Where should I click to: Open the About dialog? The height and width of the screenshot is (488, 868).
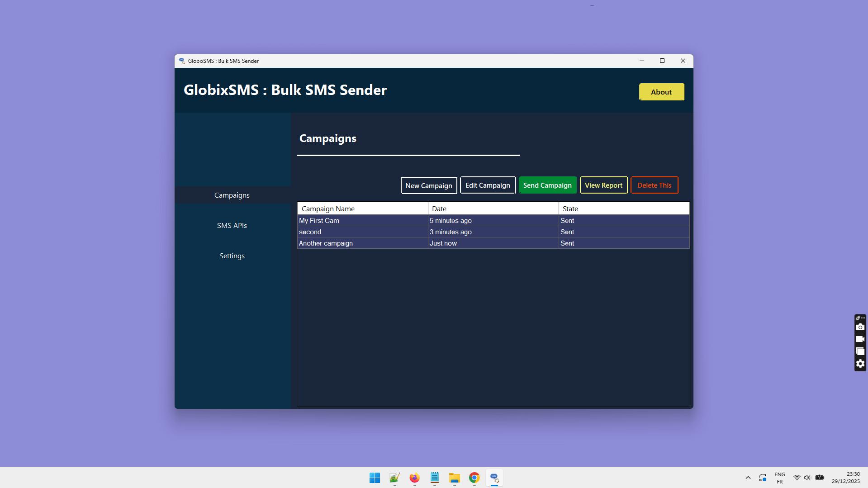click(x=661, y=91)
